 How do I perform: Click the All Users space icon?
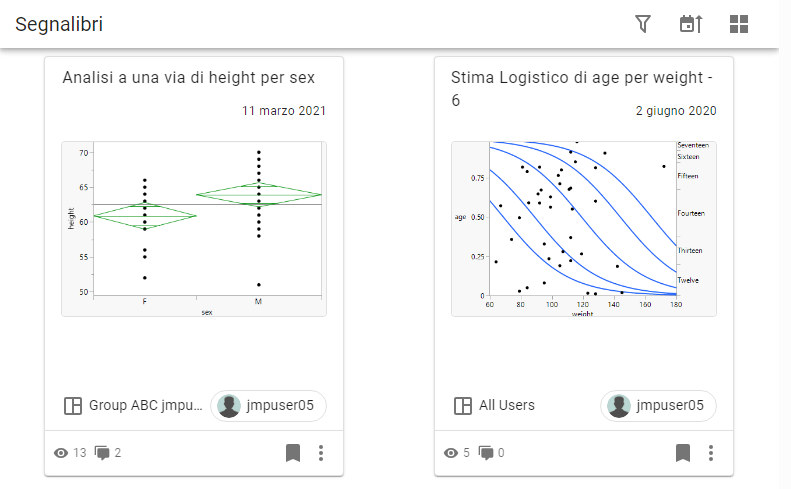tap(462, 406)
